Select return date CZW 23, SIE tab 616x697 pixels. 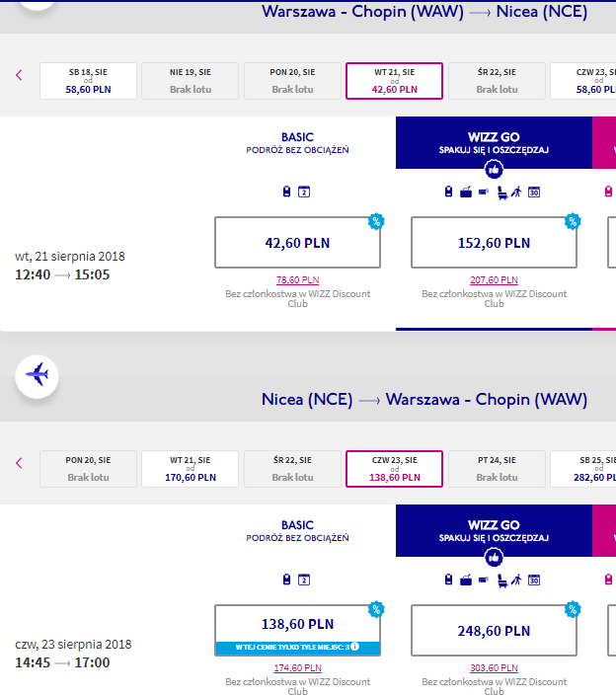(394, 469)
